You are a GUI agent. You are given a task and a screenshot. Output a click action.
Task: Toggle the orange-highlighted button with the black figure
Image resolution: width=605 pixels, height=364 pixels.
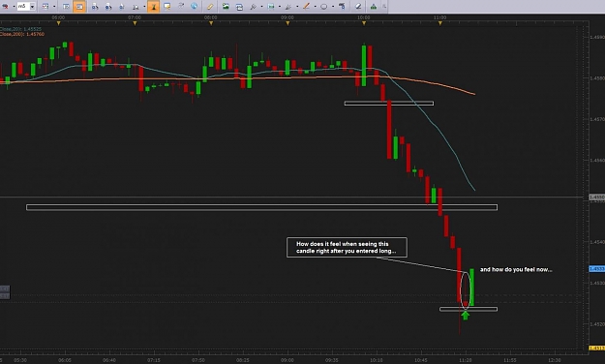click(153, 6)
